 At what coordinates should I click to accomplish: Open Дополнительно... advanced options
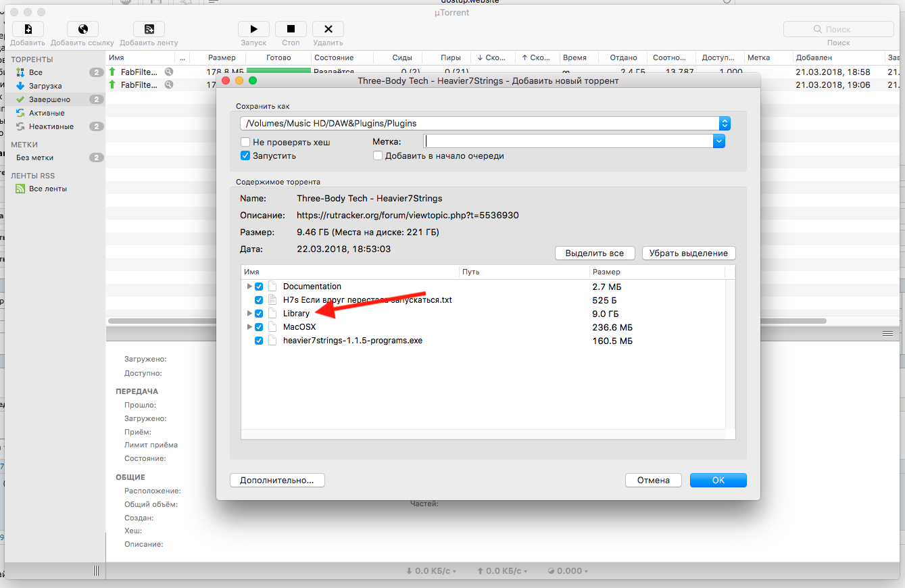[x=277, y=480]
